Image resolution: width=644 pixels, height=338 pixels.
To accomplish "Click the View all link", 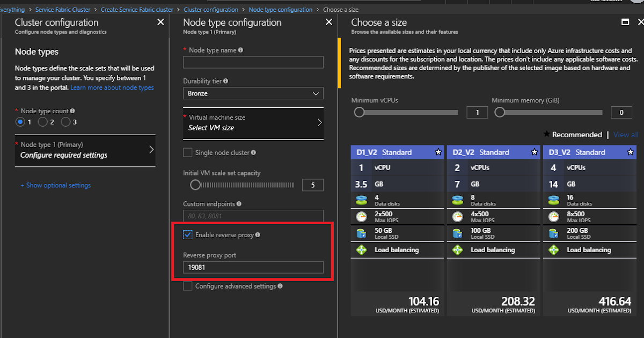I will coord(626,135).
